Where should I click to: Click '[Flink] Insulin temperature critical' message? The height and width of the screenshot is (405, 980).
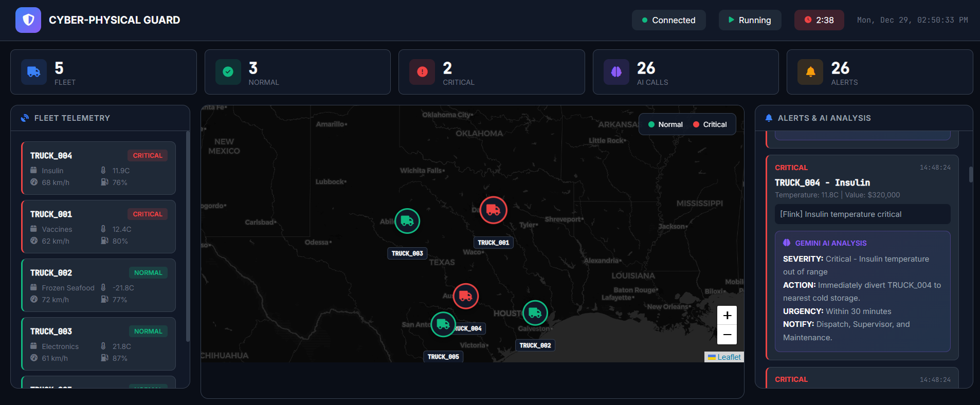tap(862, 214)
